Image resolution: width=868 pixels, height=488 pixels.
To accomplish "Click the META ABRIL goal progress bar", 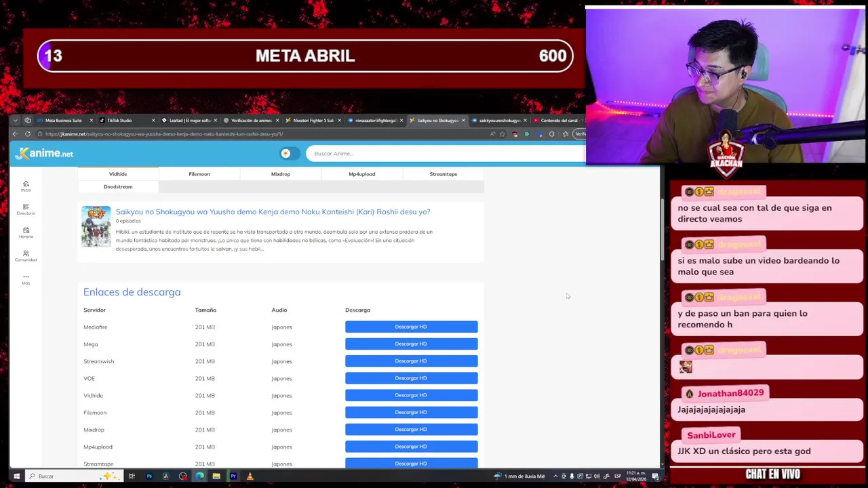I will point(305,56).
